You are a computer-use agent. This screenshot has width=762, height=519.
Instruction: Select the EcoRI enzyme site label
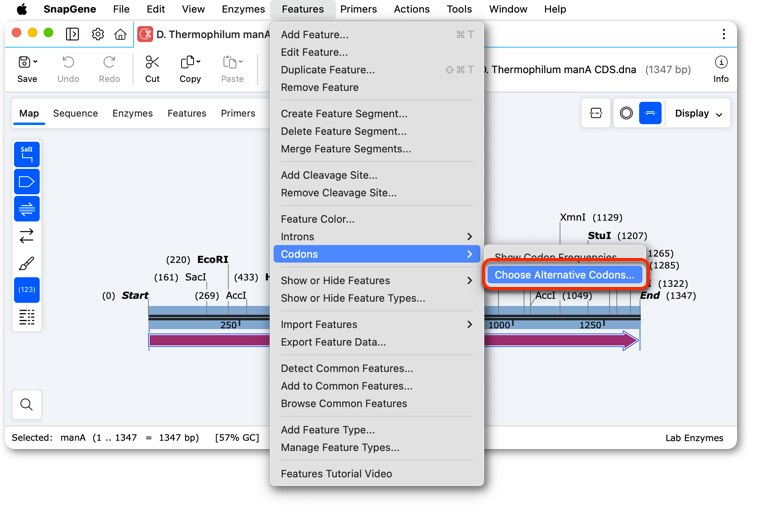(x=212, y=260)
